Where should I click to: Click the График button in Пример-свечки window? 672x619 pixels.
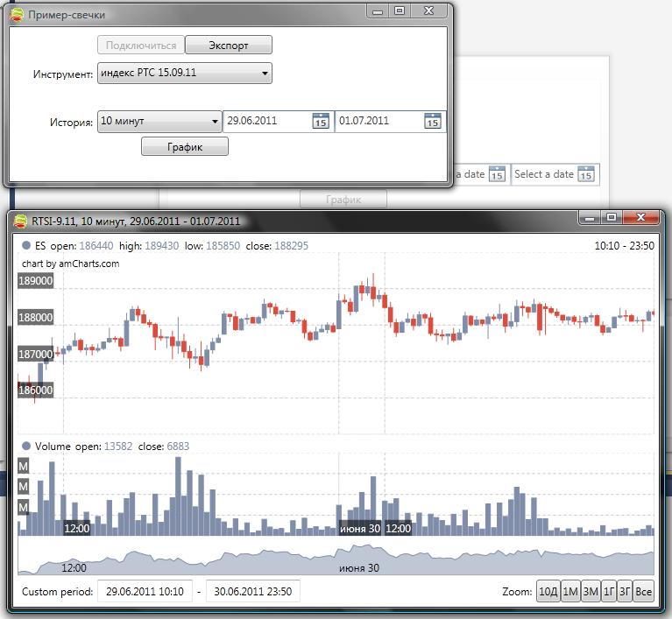[185, 147]
